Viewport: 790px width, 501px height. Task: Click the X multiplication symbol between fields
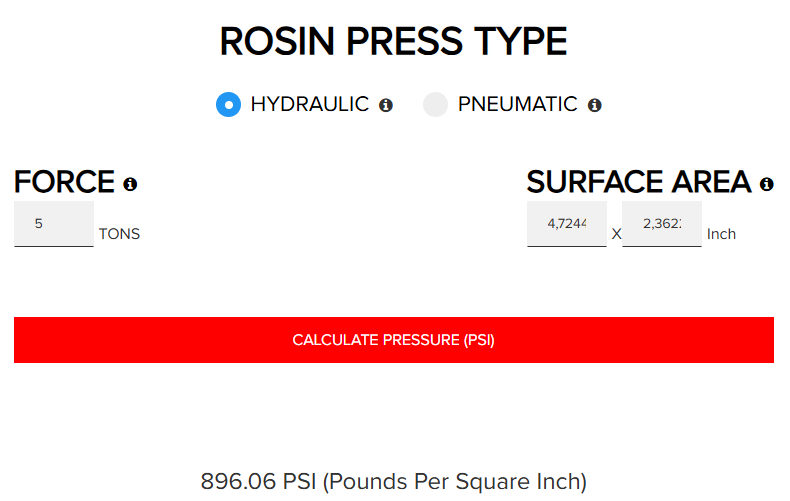[x=616, y=234]
